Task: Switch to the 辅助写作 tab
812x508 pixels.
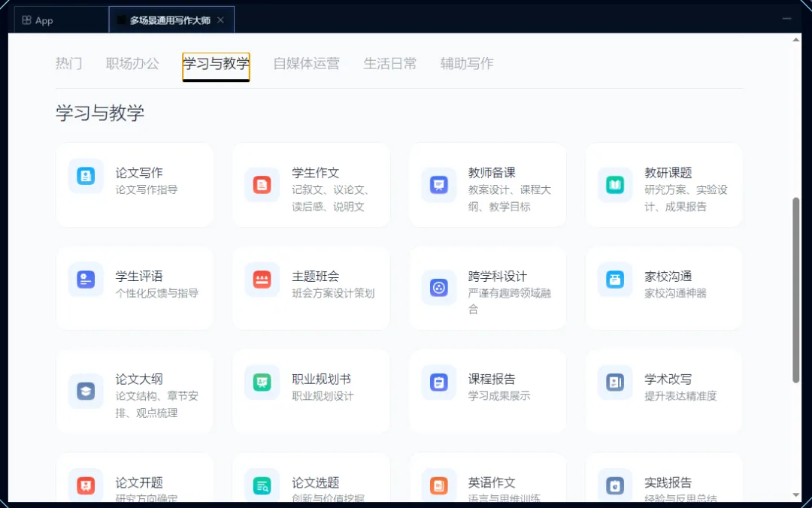Action: (x=467, y=64)
